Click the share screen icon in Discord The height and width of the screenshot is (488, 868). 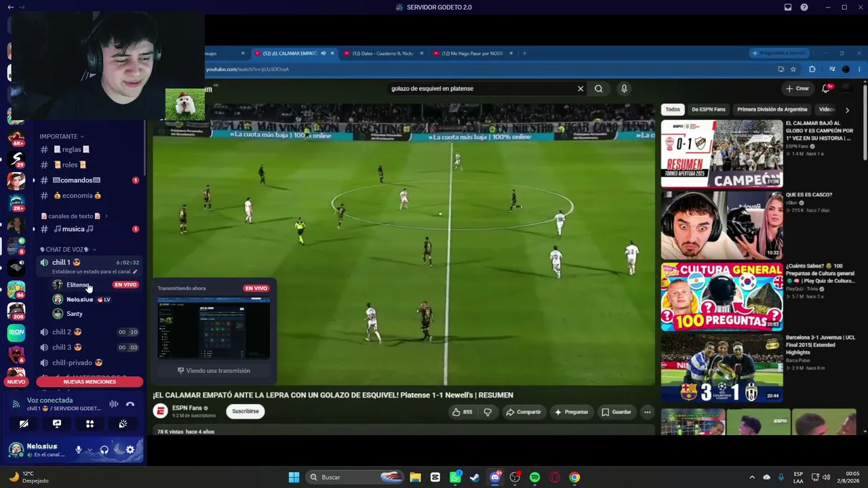click(57, 424)
